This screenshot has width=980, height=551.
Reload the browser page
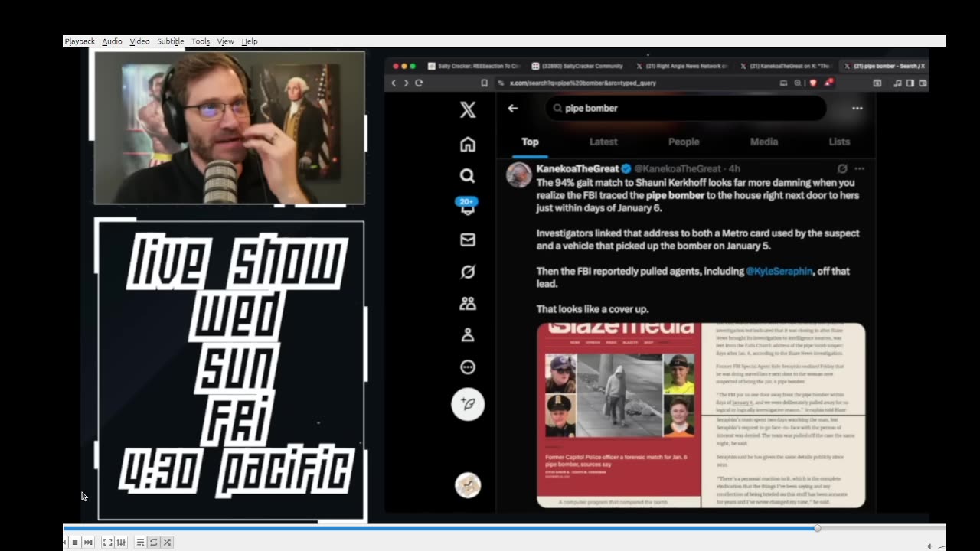click(419, 83)
